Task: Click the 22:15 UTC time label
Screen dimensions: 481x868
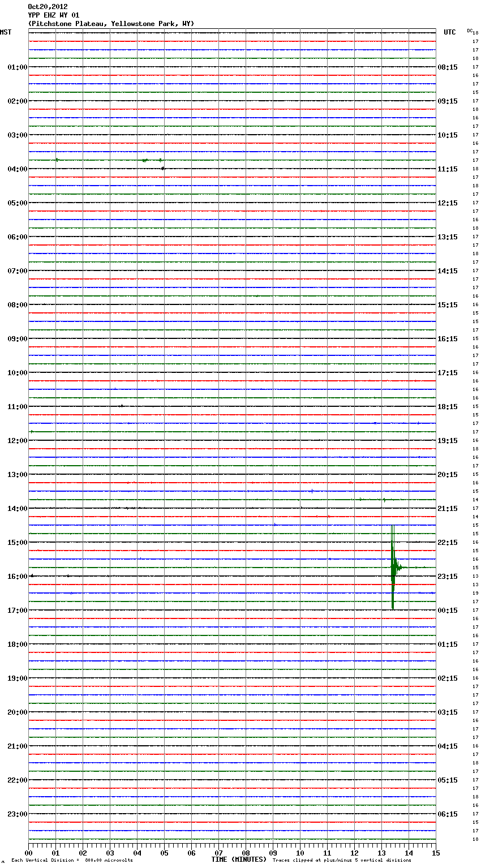Action: (448, 543)
